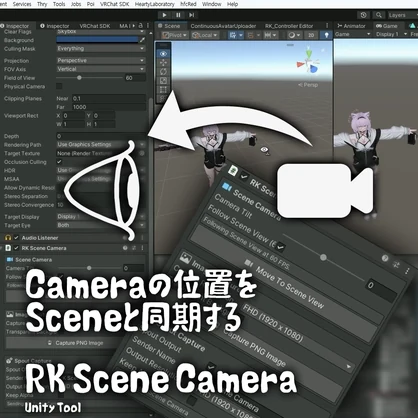Toggle the scene lighting bulb icon
The image size is (418, 418).
[326, 35]
